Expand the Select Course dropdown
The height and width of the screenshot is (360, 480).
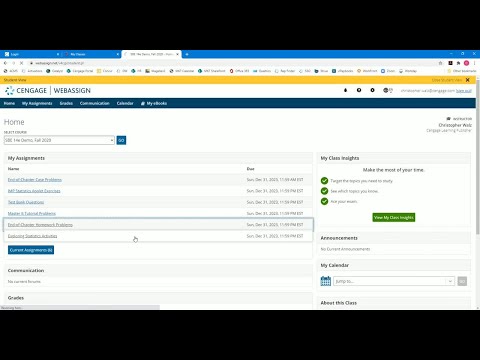[x=59, y=140]
